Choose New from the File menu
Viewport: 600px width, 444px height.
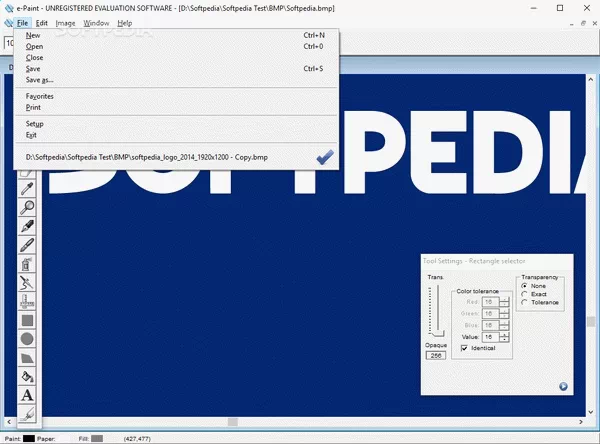(176, 35)
